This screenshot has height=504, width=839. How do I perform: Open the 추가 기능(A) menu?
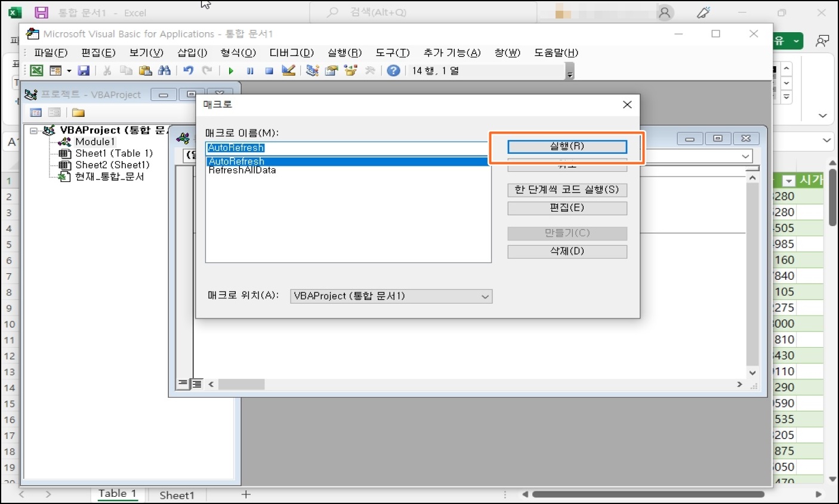(x=452, y=52)
